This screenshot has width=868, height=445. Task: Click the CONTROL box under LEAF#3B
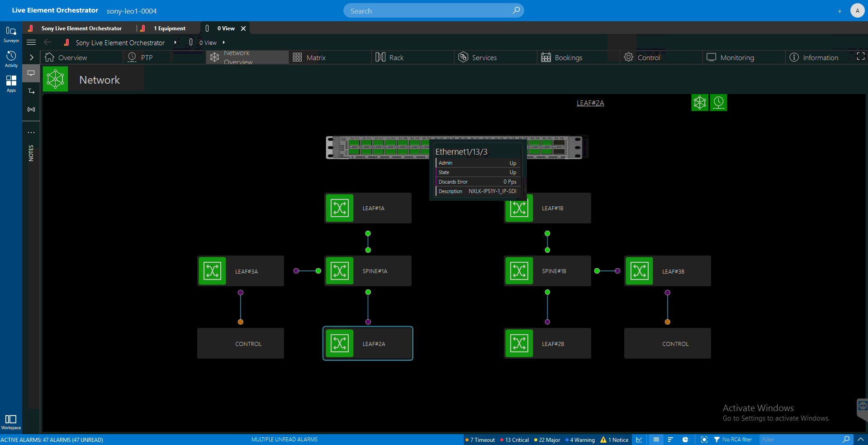point(668,343)
